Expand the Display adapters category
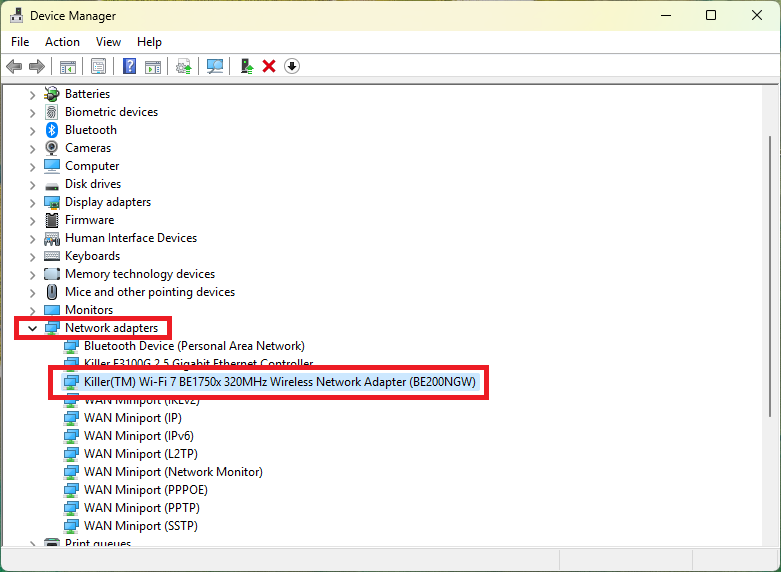Image resolution: width=781 pixels, height=572 pixels. 32,202
